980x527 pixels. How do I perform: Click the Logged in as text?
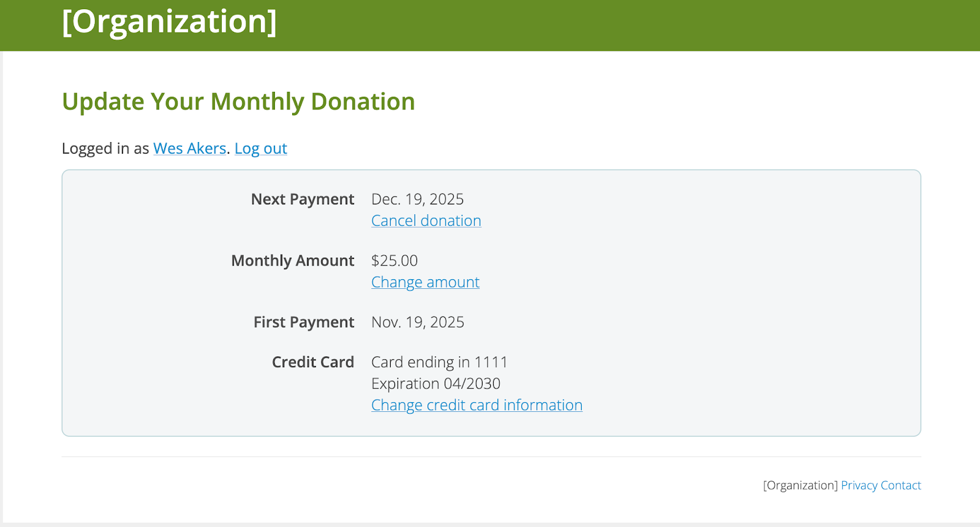coord(105,149)
